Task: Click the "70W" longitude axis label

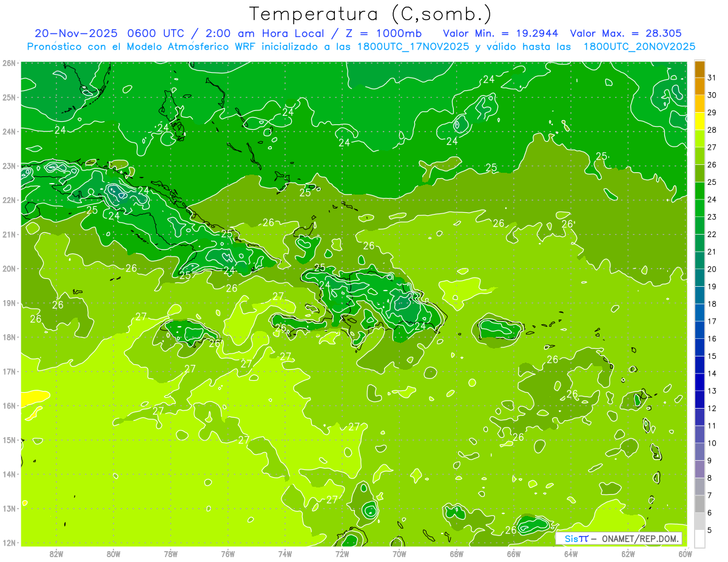Action: 399,554
